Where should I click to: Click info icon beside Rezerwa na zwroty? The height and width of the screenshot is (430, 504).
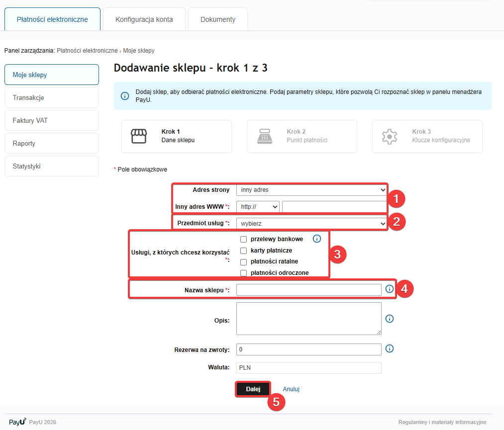pyautogui.click(x=390, y=349)
